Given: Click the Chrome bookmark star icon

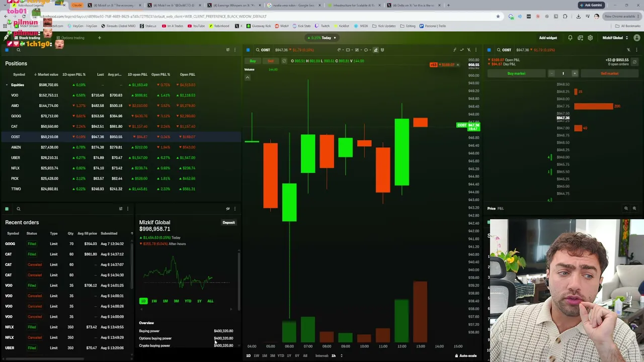Looking at the screenshot, I should point(498,16).
